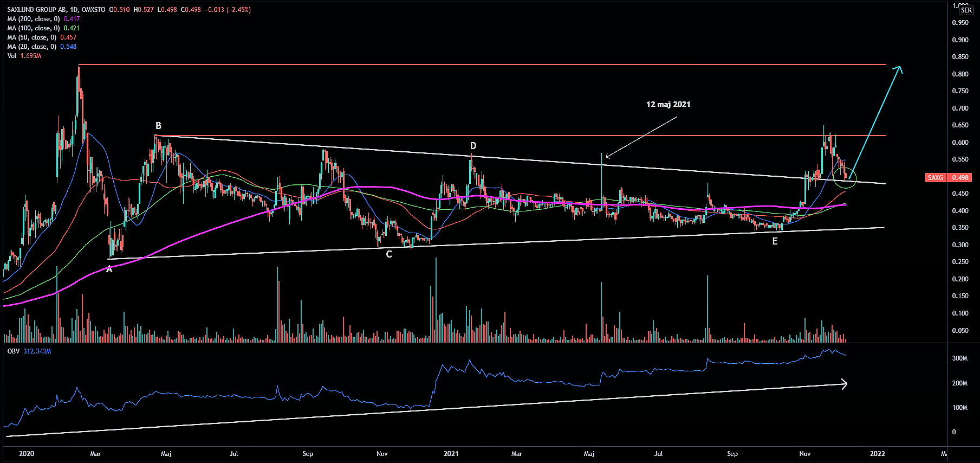The width and height of the screenshot is (980, 463).
Task: Click the 2021 label on time axis
Action: (x=451, y=454)
